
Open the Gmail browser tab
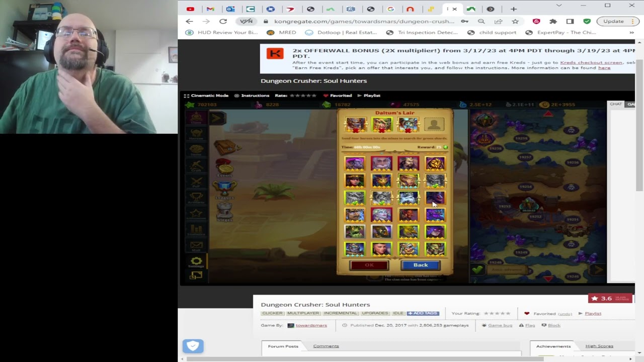tap(210, 9)
